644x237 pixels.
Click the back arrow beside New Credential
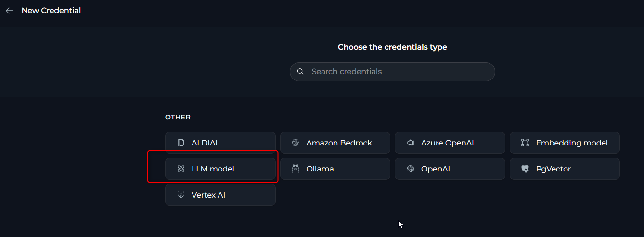pos(10,11)
